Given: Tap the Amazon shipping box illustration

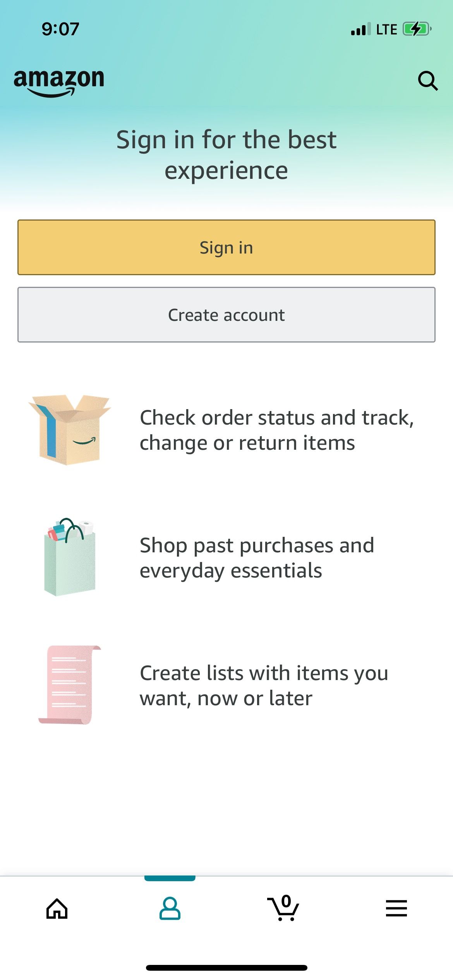Looking at the screenshot, I should [70, 430].
